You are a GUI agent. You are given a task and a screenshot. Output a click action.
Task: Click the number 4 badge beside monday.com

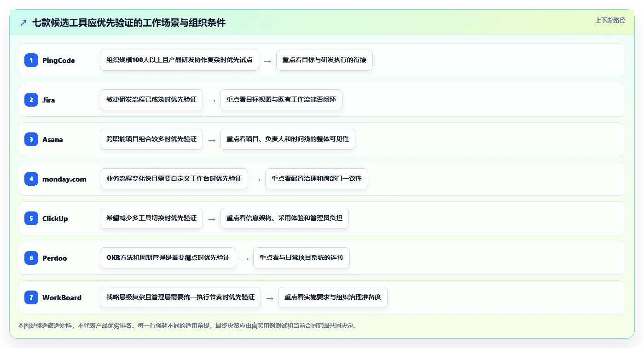31,179
